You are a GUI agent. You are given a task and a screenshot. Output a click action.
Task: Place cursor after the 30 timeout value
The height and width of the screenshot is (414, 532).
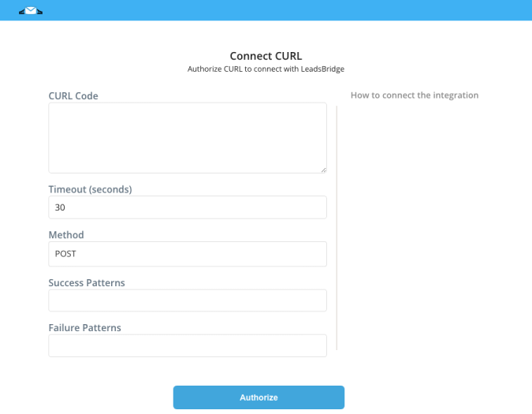tap(66, 207)
